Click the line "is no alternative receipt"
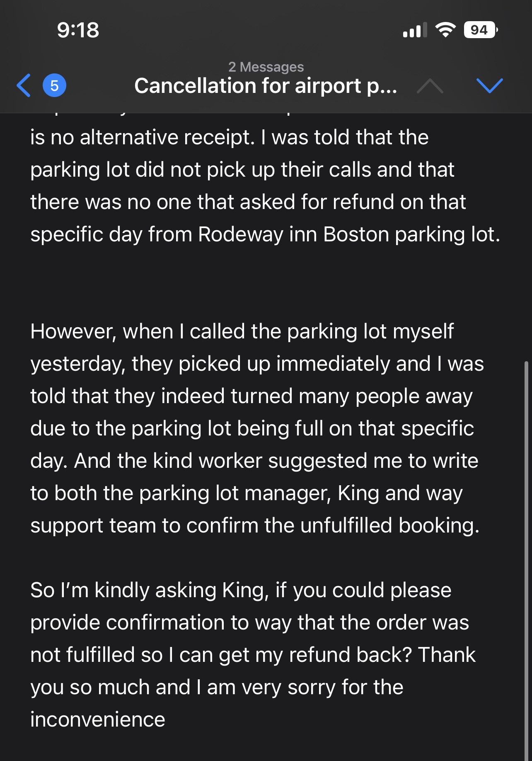The height and width of the screenshot is (761, 532). pos(141,137)
